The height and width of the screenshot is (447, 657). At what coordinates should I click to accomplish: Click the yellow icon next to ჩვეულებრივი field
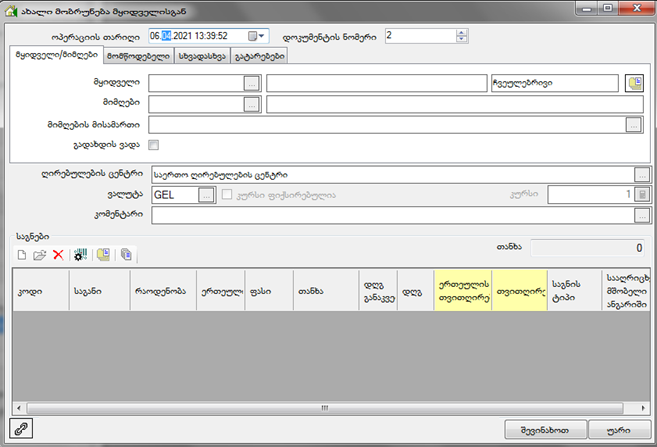634,83
